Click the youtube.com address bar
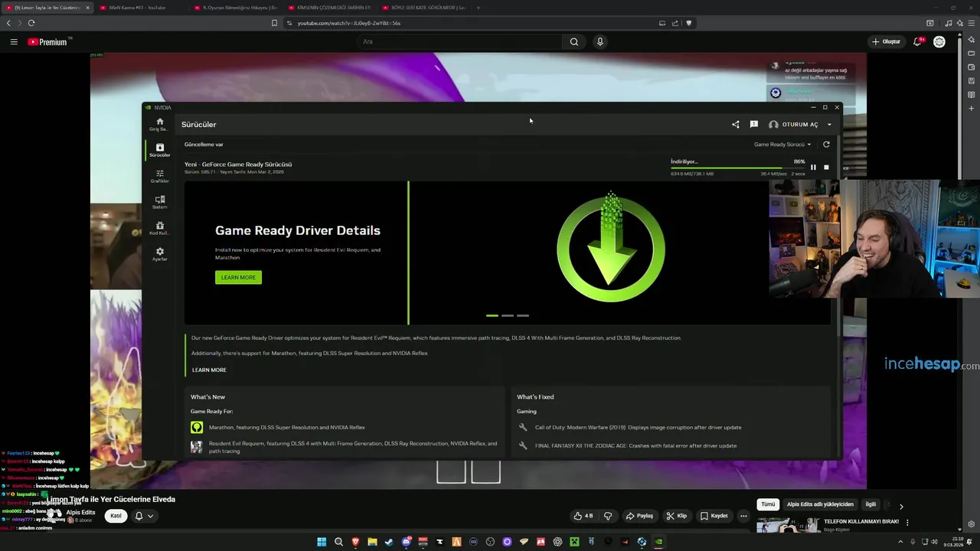This screenshot has height=551, width=980. coord(475,23)
